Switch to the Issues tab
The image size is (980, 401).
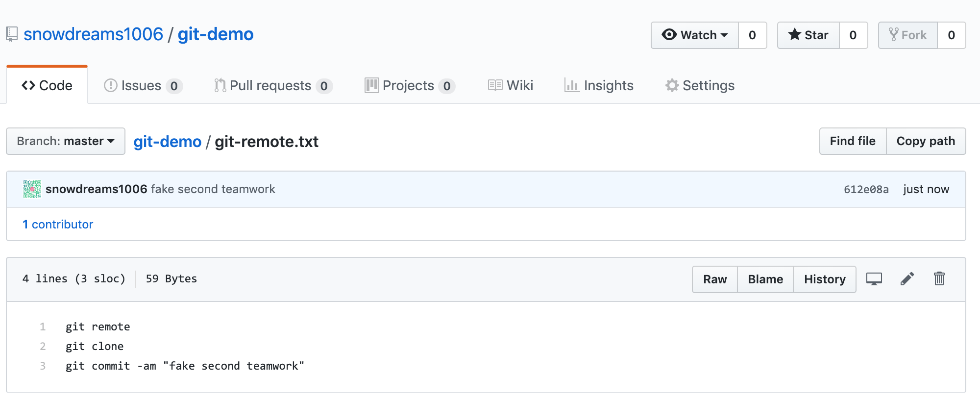click(143, 86)
